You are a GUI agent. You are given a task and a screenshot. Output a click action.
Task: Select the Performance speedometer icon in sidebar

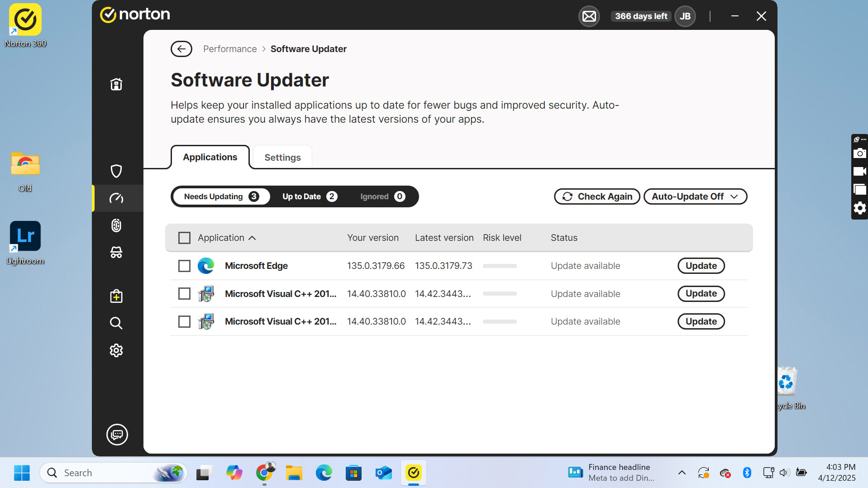(116, 198)
